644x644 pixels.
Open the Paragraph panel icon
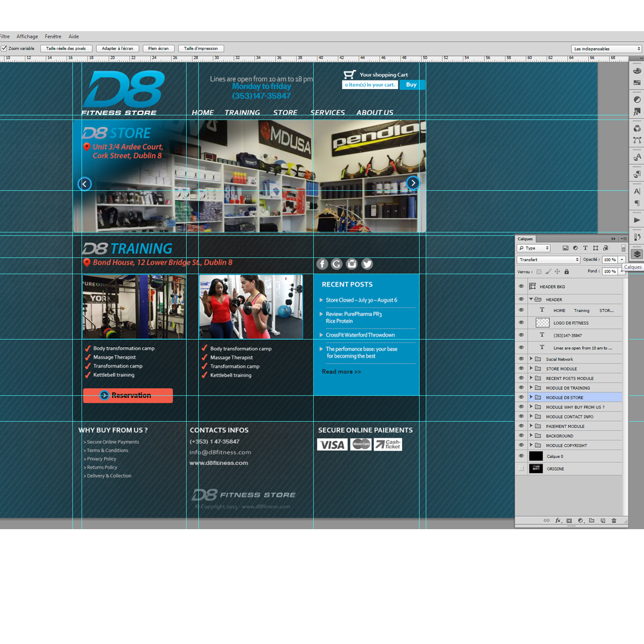point(637,203)
